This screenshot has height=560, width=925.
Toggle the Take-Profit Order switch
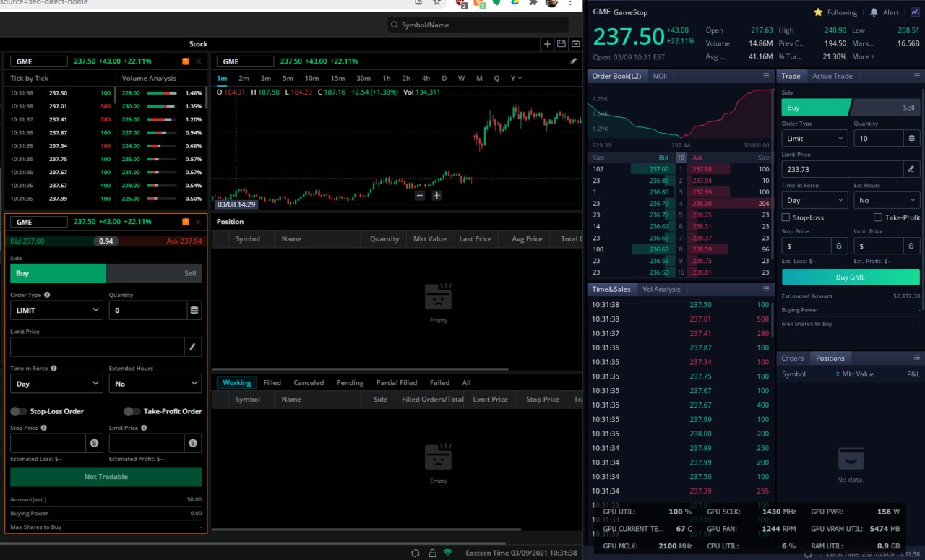(132, 411)
